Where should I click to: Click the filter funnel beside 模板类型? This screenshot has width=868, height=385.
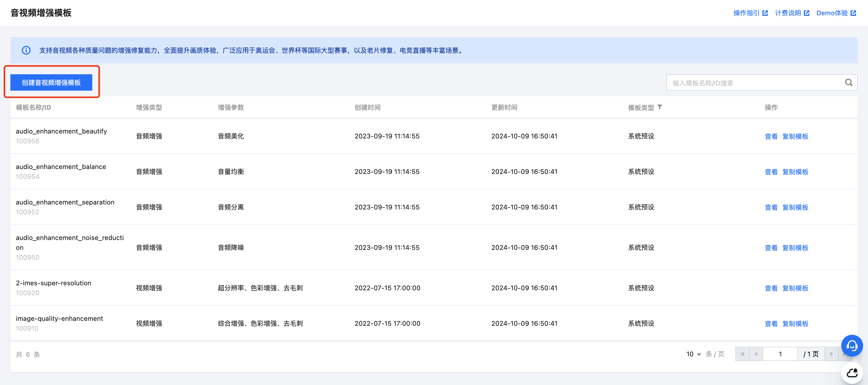click(660, 107)
